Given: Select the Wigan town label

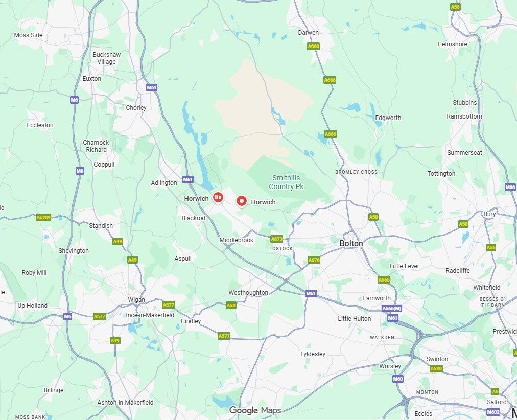Looking at the screenshot, I should (x=136, y=299).
